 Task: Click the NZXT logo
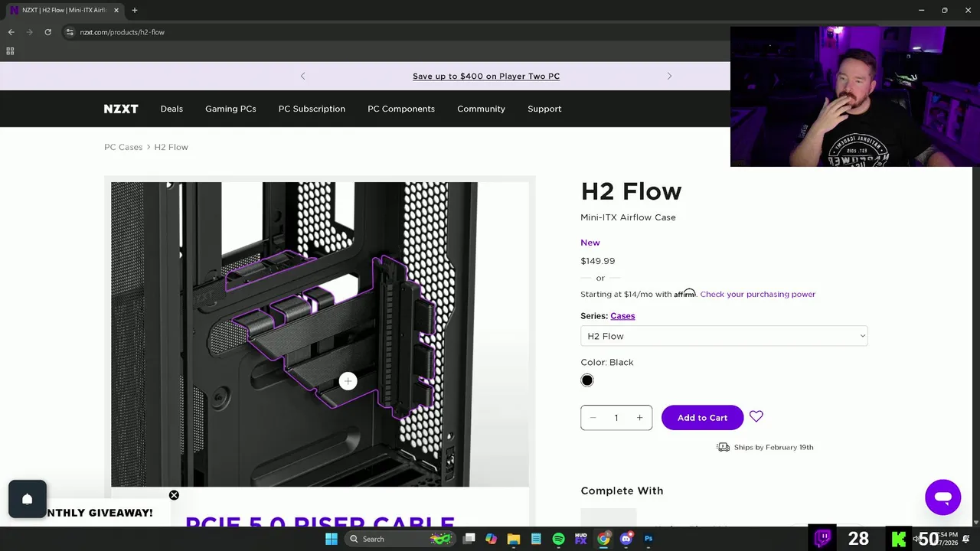(121, 109)
